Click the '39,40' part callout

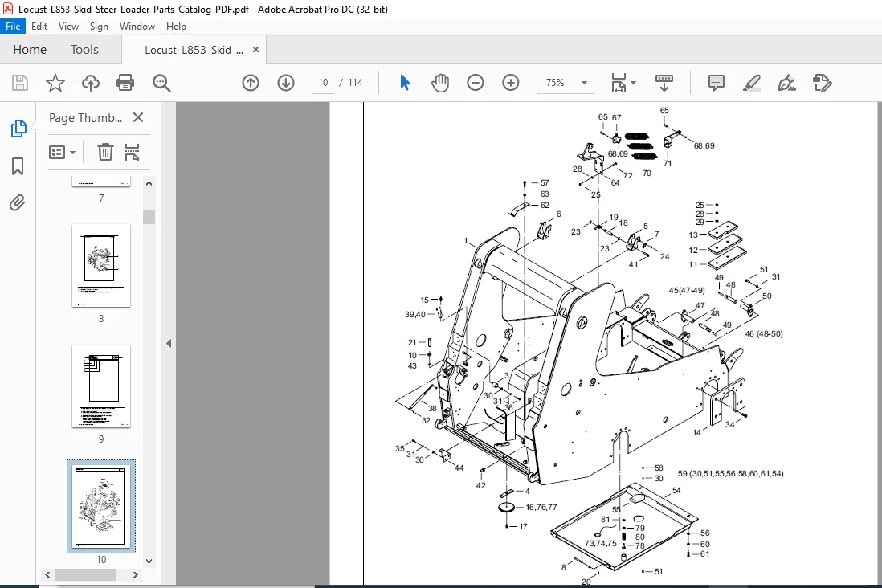415,315
